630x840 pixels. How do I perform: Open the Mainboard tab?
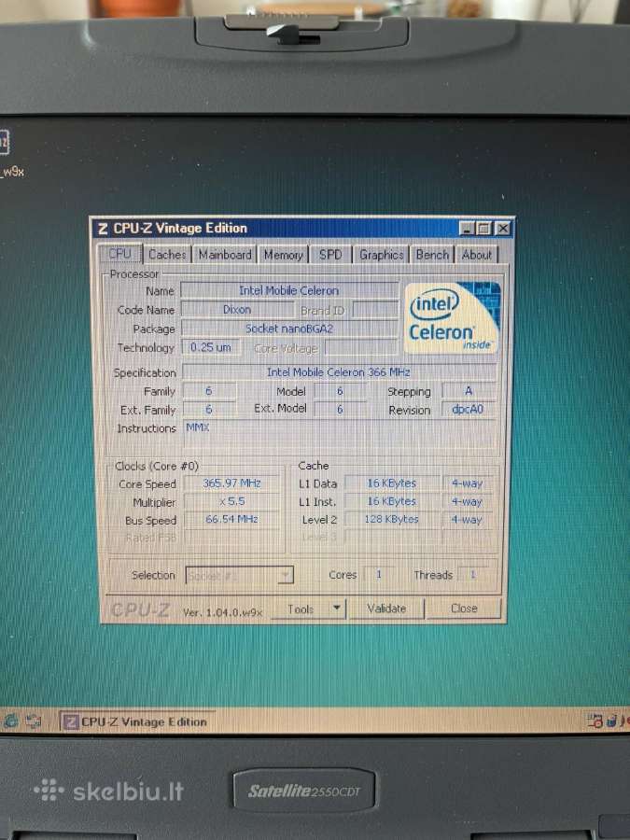[x=225, y=255]
